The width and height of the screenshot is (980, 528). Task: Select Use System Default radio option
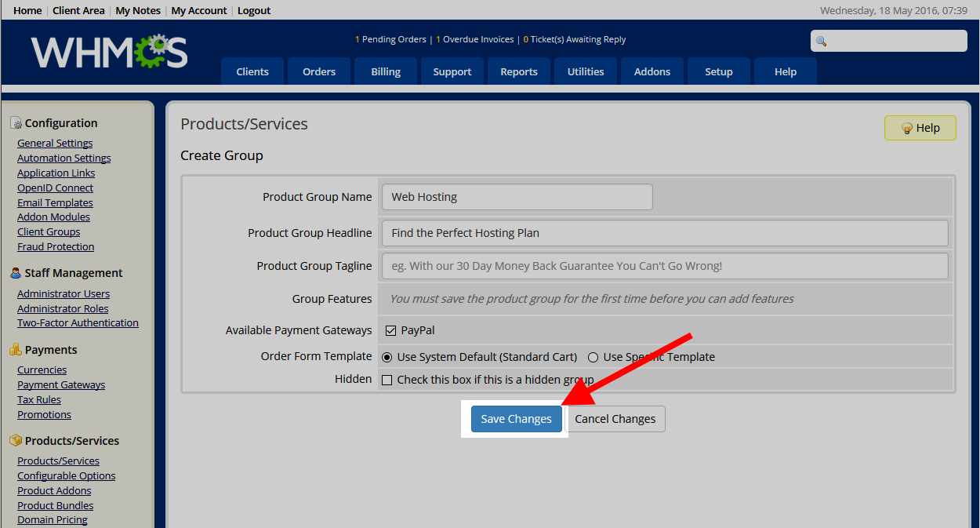pyautogui.click(x=387, y=357)
